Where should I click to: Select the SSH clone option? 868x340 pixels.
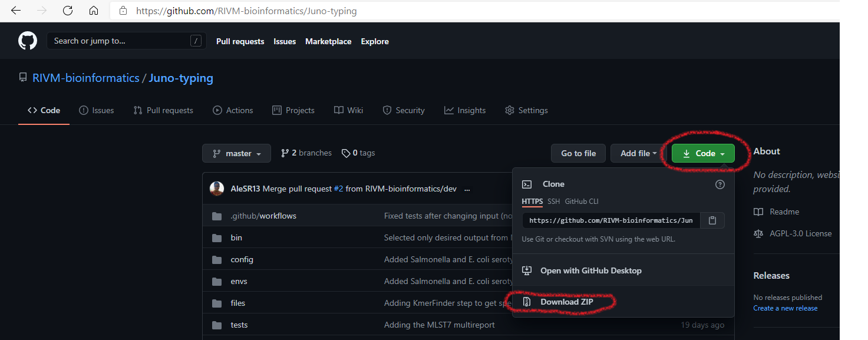[x=554, y=202]
